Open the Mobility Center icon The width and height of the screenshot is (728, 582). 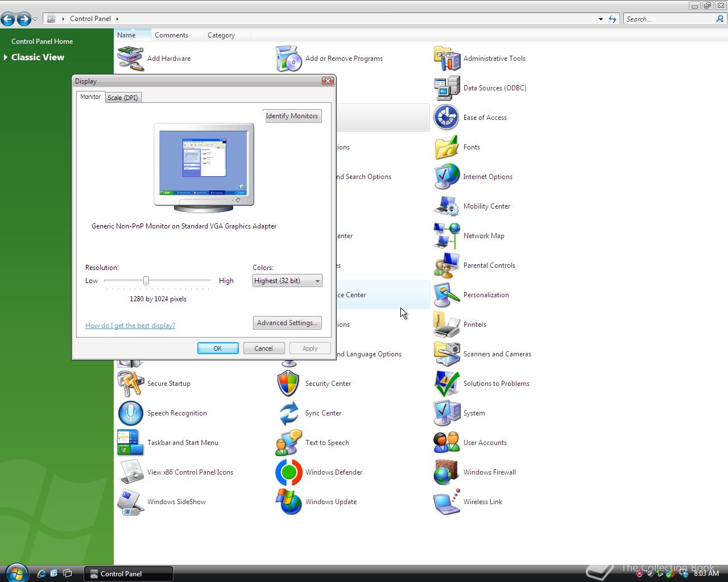tap(446, 206)
